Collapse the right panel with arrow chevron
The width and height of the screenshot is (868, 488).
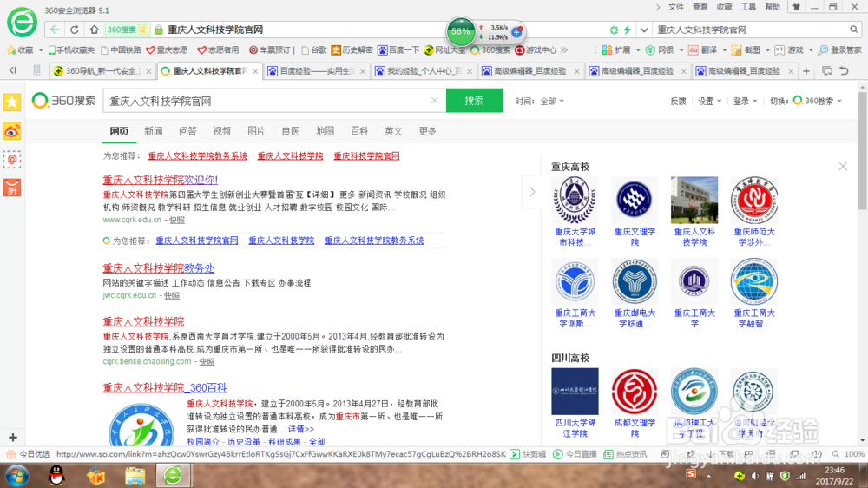pyautogui.click(x=532, y=192)
